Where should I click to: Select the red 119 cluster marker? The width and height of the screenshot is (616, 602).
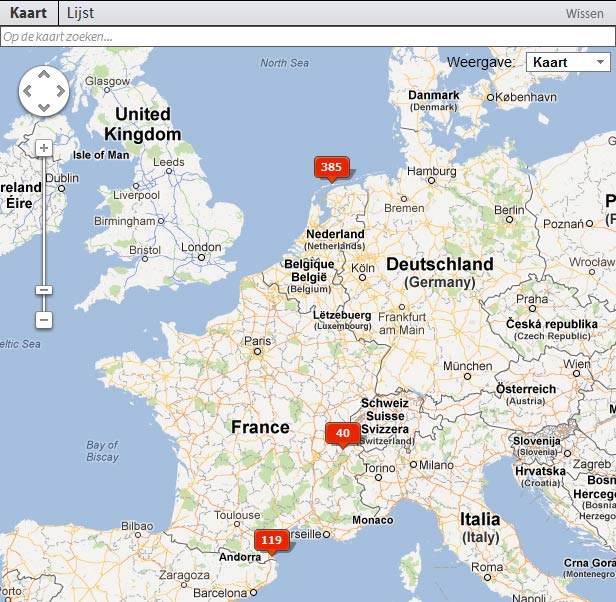(x=270, y=540)
